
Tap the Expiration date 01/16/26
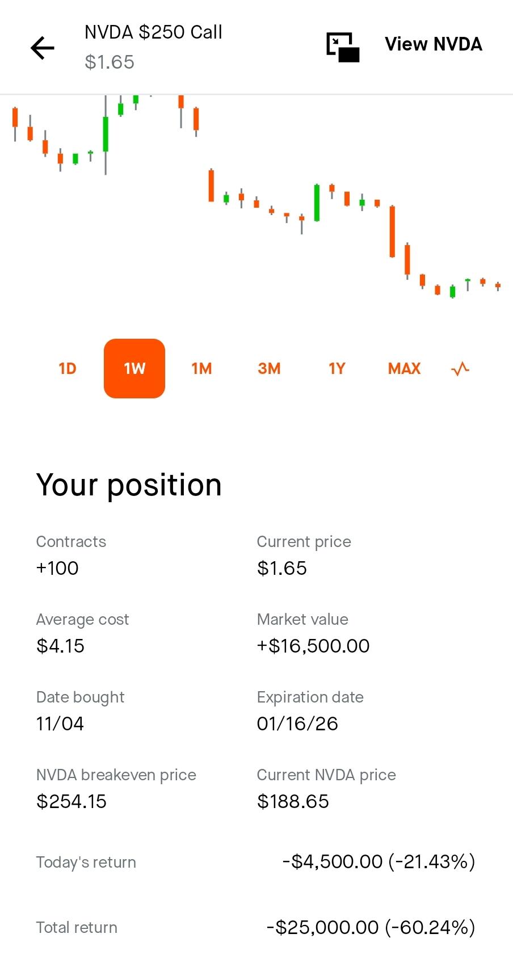(297, 724)
